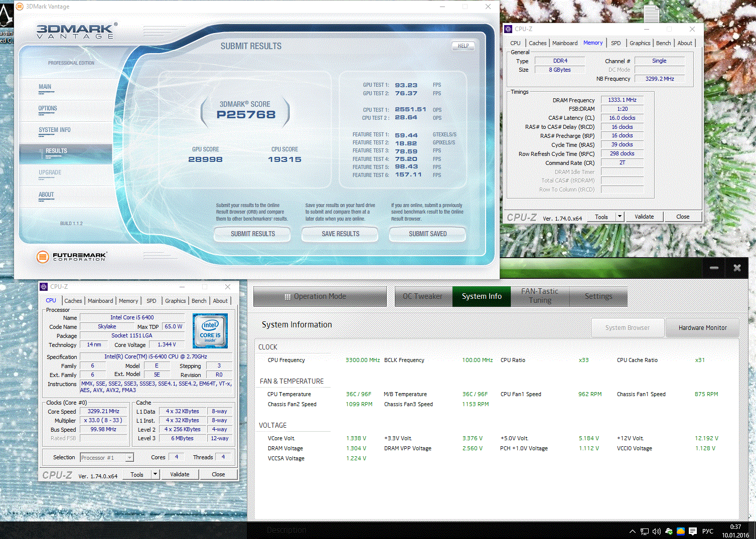Open the volume control in the tray
This screenshot has height=539, width=756.
657,531
